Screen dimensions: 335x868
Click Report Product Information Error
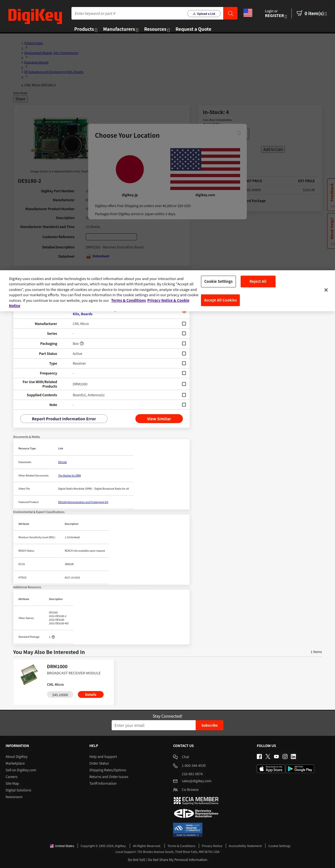click(64, 419)
